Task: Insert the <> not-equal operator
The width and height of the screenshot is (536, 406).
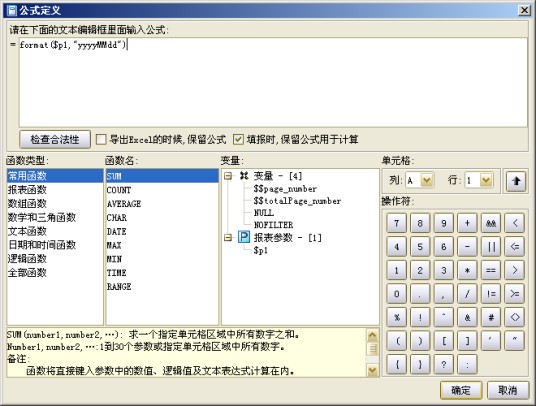Action: (x=514, y=317)
